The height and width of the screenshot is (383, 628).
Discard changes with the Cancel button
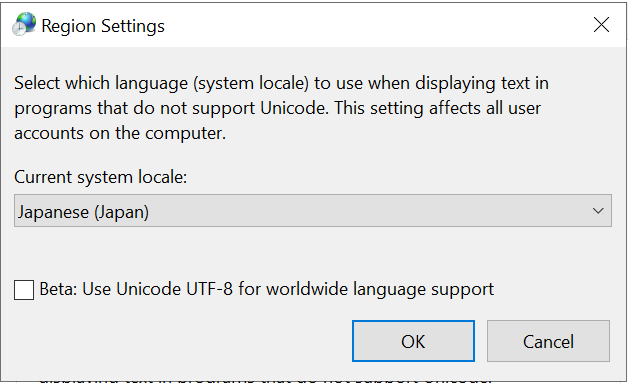[x=548, y=341]
